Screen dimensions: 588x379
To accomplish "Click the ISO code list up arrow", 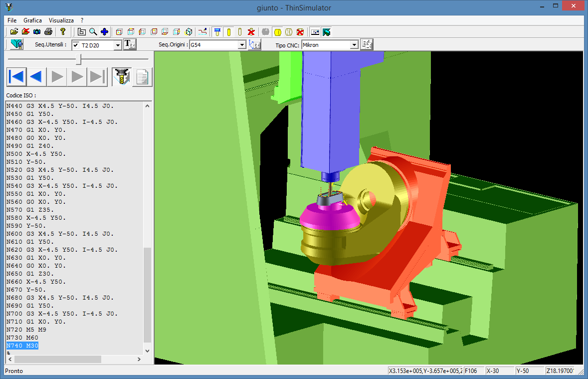I will [x=148, y=106].
